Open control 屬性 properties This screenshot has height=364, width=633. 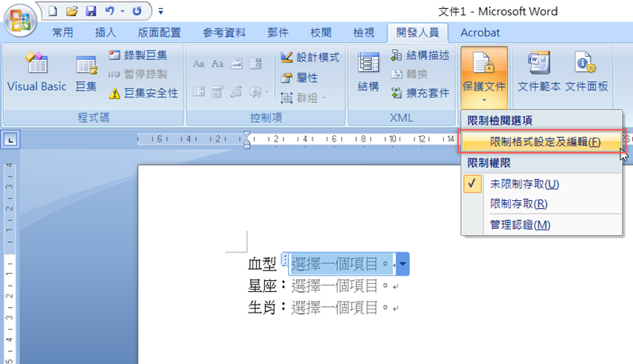(299, 78)
